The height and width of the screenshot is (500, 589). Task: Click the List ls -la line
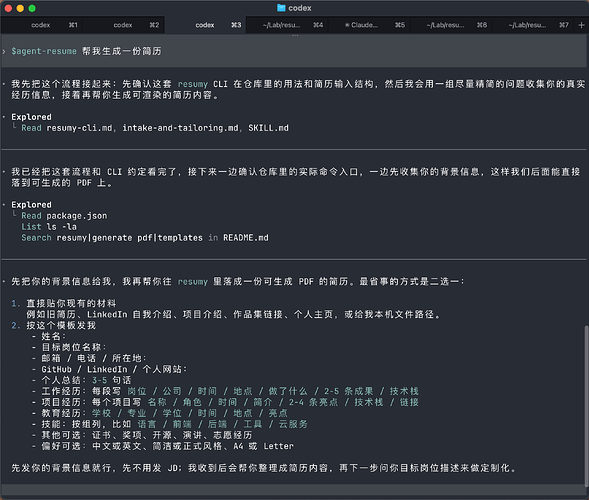(x=49, y=227)
